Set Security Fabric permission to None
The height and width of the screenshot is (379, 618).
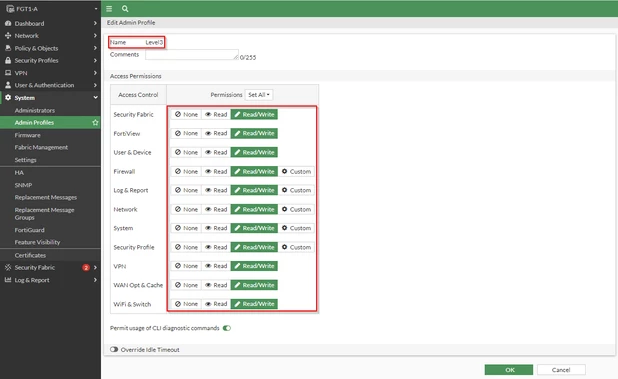186,114
